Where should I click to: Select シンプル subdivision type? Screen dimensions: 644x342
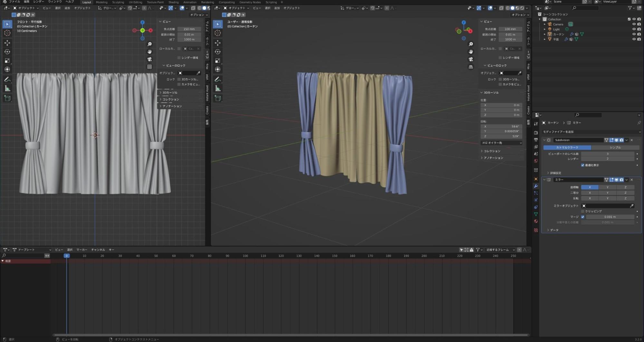pos(615,148)
